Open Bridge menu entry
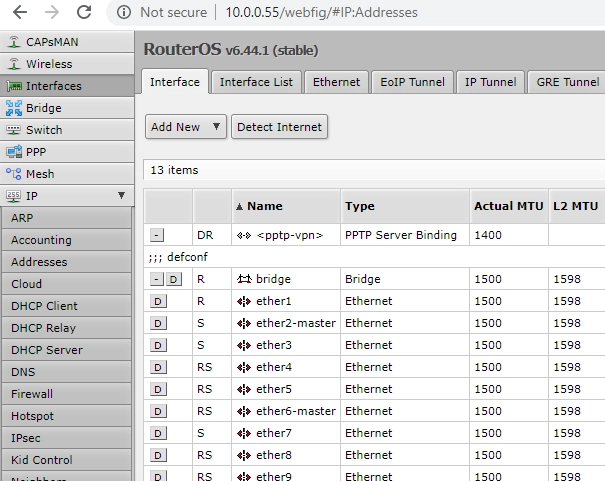The image size is (605, 481). coord(67,108)
